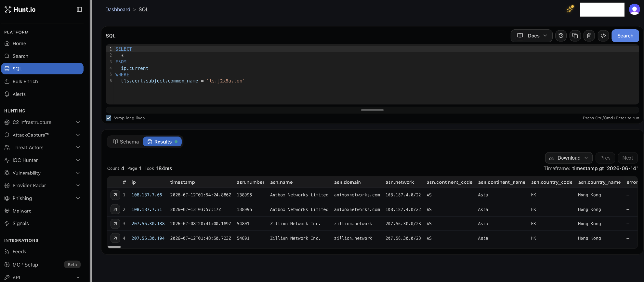Screen dimensions: 644x282
Task: Open the code embed icon
Action: coord(603,36)
